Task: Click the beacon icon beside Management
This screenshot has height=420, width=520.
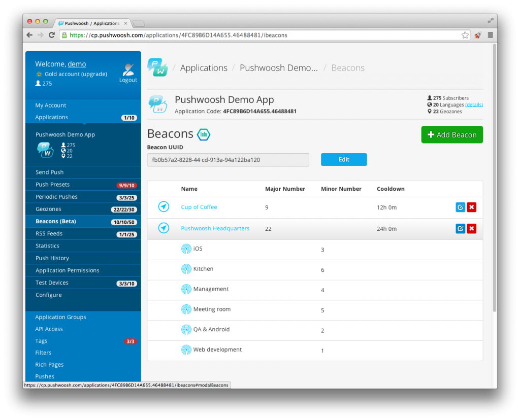Action: coord(186,289)
